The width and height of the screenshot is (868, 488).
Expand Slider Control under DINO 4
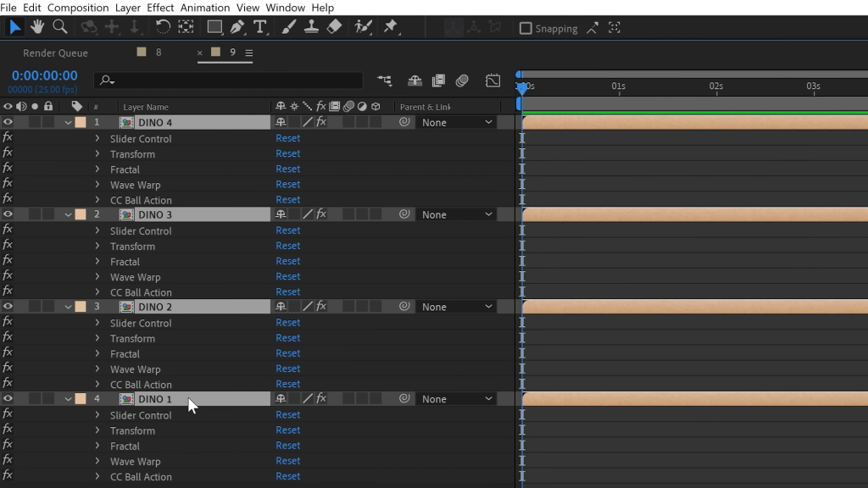pos(97,138)
